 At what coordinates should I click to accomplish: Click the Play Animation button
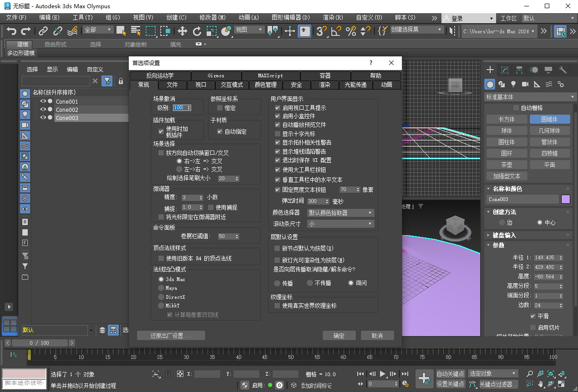(383, 374)
